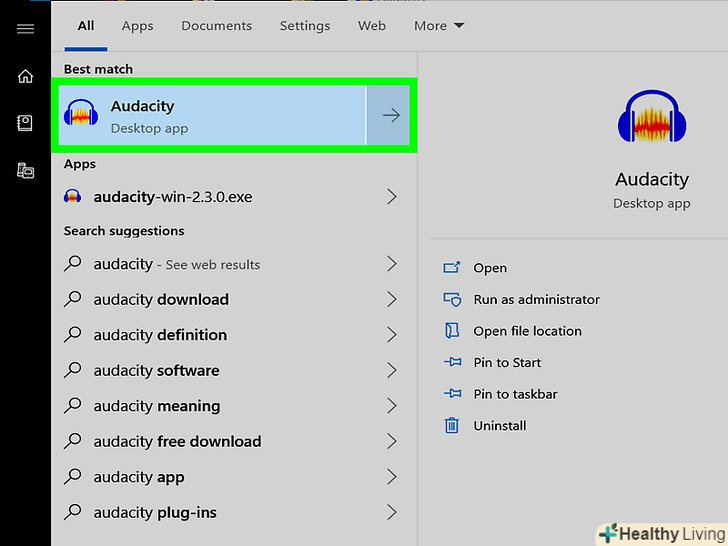The width and height of the screenshot is (728, 546).
Task: Click the large Audacity logo in the preview pane
Action: 652,116
